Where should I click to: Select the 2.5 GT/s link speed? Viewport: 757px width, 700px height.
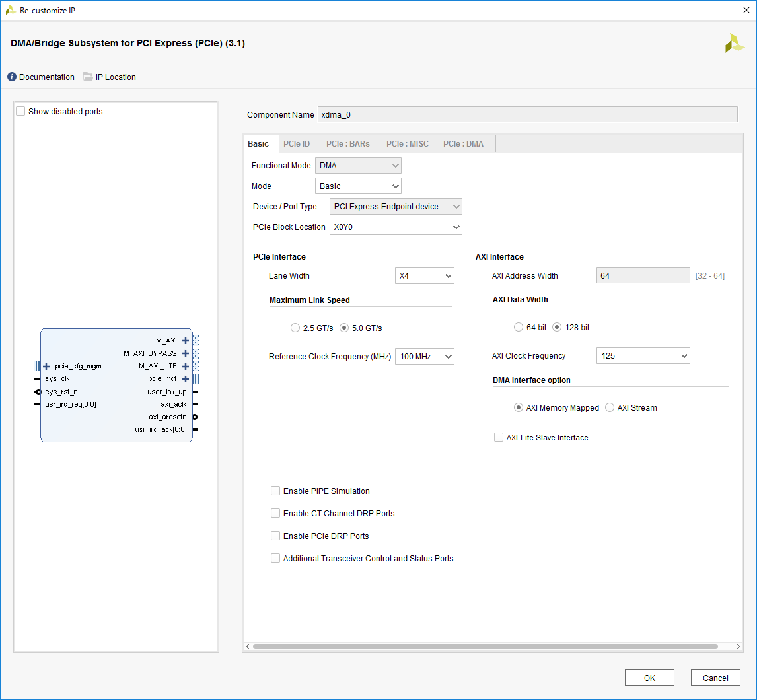coord(295,328)
